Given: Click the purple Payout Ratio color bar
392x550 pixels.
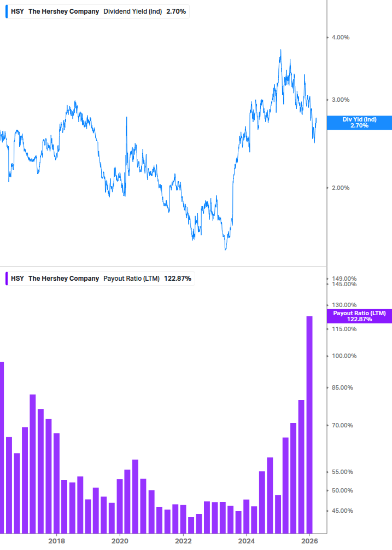Looking at the screenshot, I should click(7, 279).
